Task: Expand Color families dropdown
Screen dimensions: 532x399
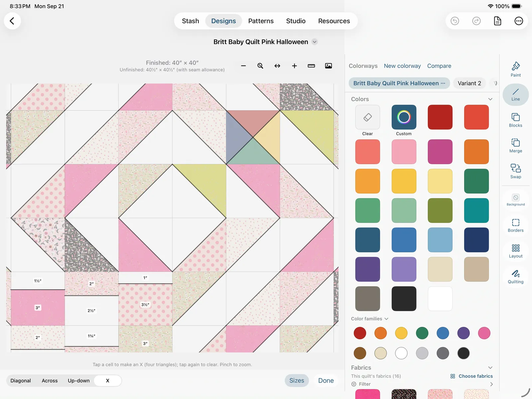Action: (x=386, y=319)
